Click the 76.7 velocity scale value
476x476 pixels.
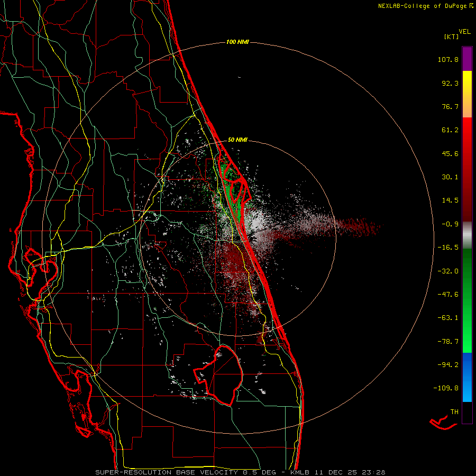click(450, 106)
